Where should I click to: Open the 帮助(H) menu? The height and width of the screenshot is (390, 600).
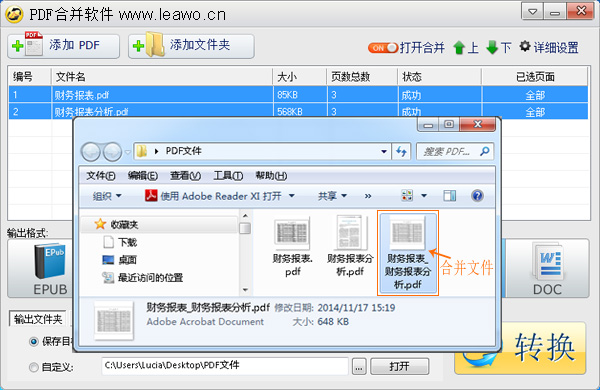271,176
